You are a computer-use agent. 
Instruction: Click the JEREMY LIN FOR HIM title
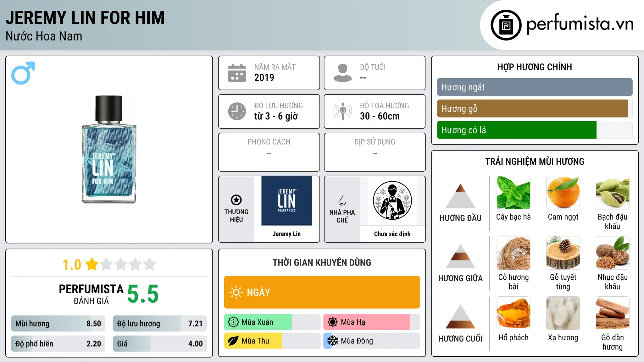[85, 18]
